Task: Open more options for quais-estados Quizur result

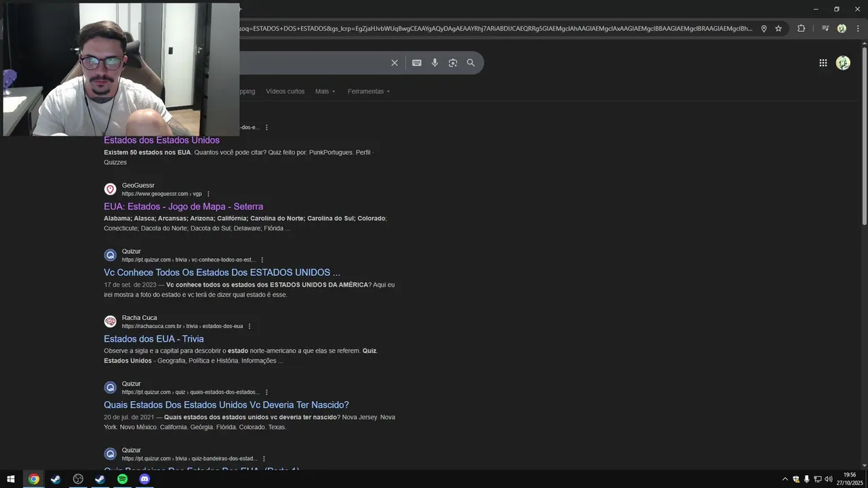Action: (x=267, y=392)
